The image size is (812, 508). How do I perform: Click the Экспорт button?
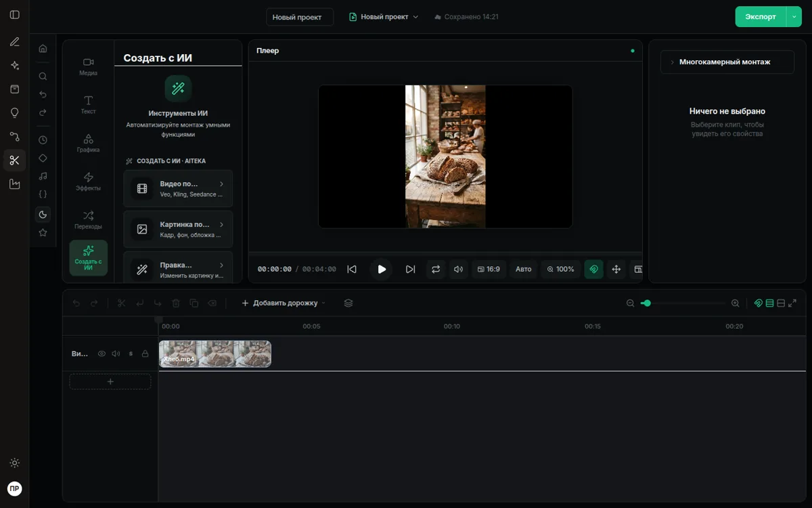[x=761, y=17]
